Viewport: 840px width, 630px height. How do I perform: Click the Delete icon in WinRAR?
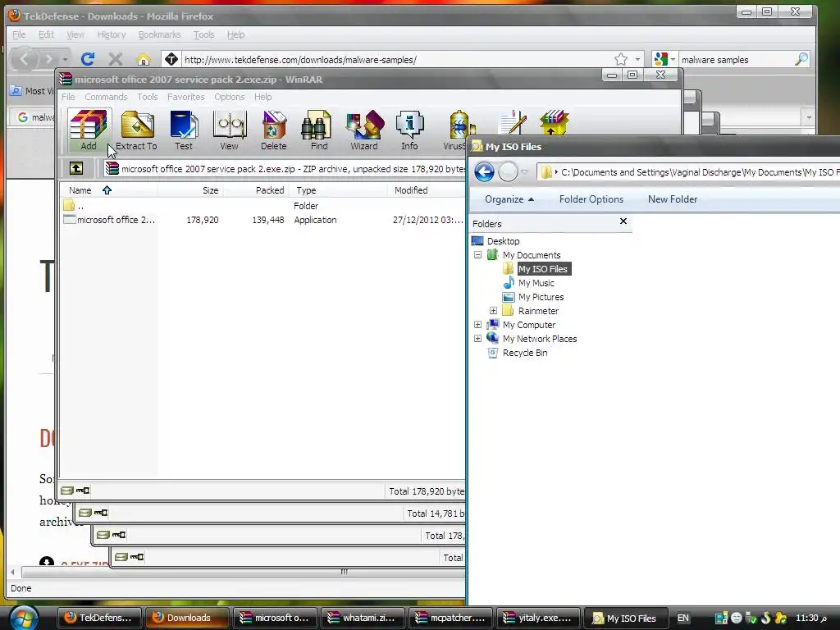274,130
